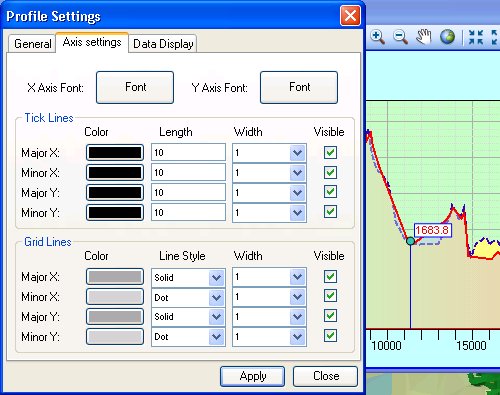Toggle Tick Lines Minor Y visible checkbox
The width and height of the screenshot is (500, 395).
coord(330,212)
